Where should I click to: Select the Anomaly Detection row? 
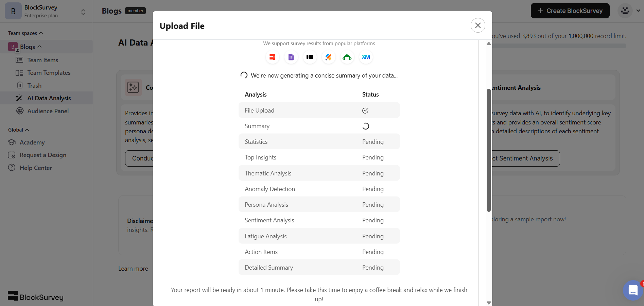(x=319, y=189)
